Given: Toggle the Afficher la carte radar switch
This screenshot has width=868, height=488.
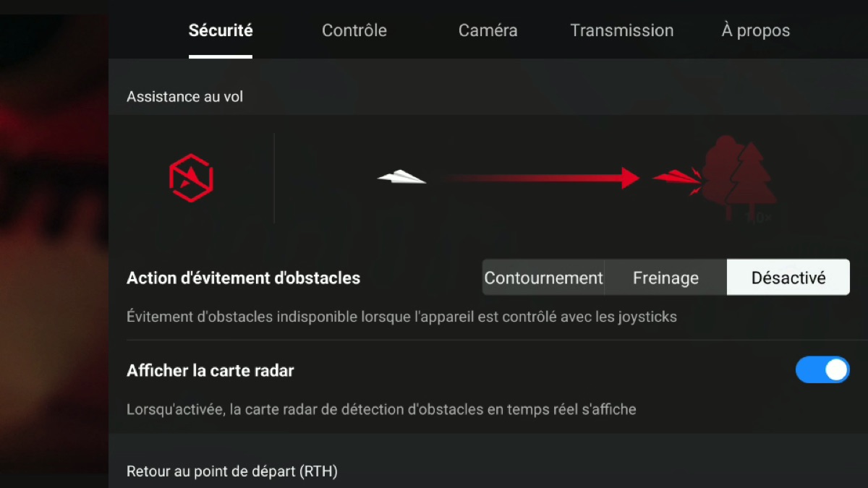Looking at the screenshot, I should coord(822,370).
